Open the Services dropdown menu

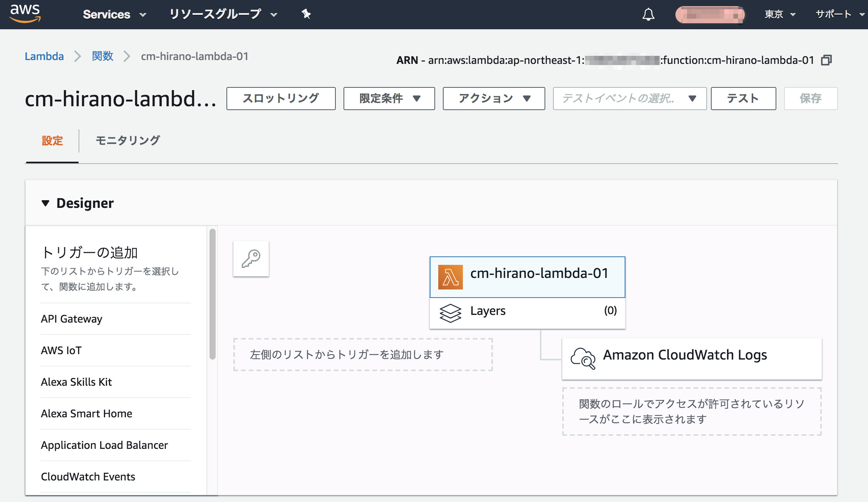[114, 14]
